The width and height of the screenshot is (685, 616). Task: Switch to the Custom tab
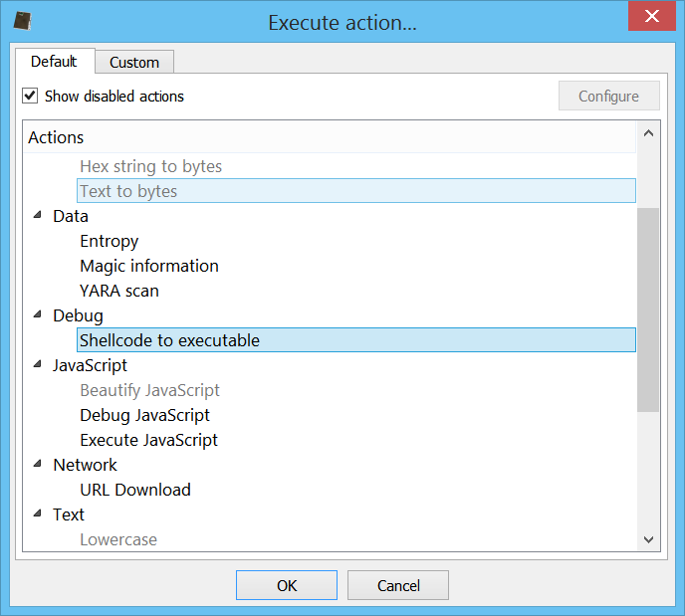coord(134,62)
